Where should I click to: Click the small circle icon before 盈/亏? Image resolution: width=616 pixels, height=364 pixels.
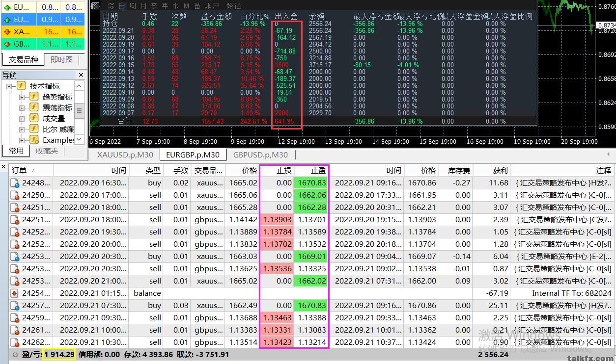pyautogui.click(x=15, y=355)
